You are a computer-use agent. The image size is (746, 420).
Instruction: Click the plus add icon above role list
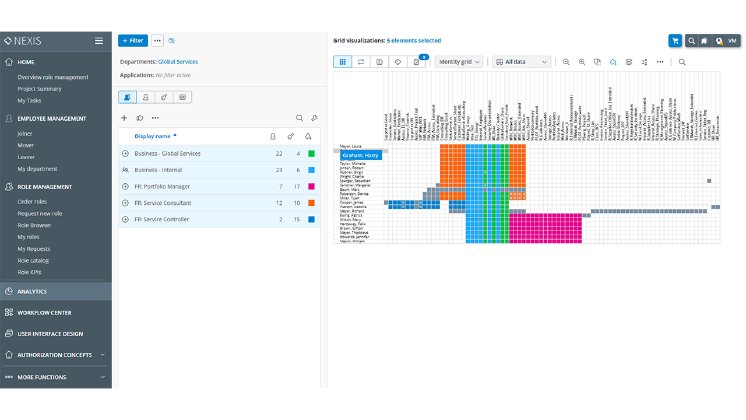(124, 117)
